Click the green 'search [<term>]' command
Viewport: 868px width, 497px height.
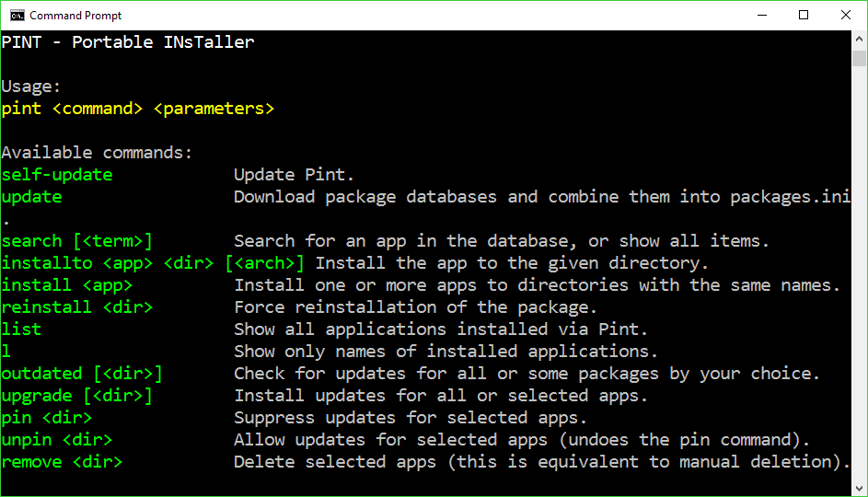(77, 241)
